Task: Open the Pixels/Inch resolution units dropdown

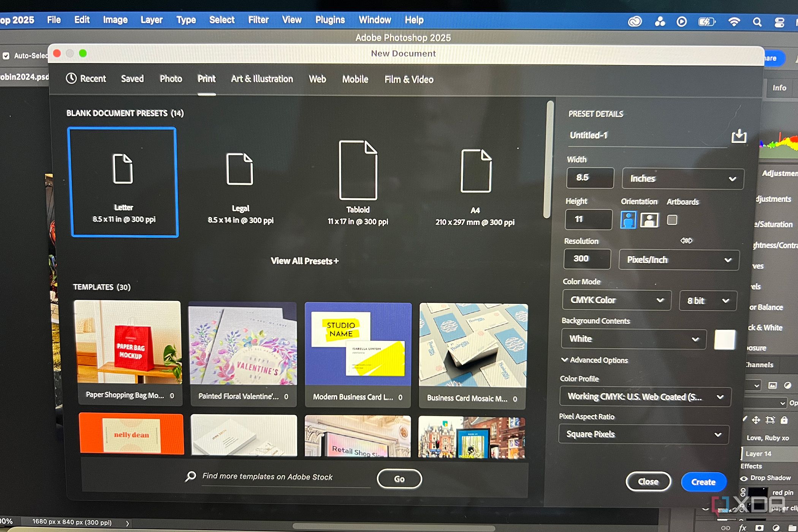Action: pos(679,260)
